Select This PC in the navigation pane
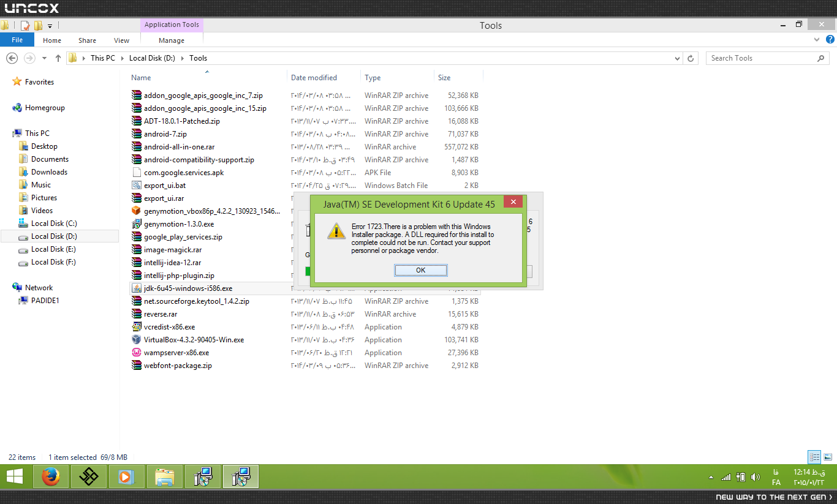The height and width of the screenshot is (504, 837). click(x=37, y=134)
